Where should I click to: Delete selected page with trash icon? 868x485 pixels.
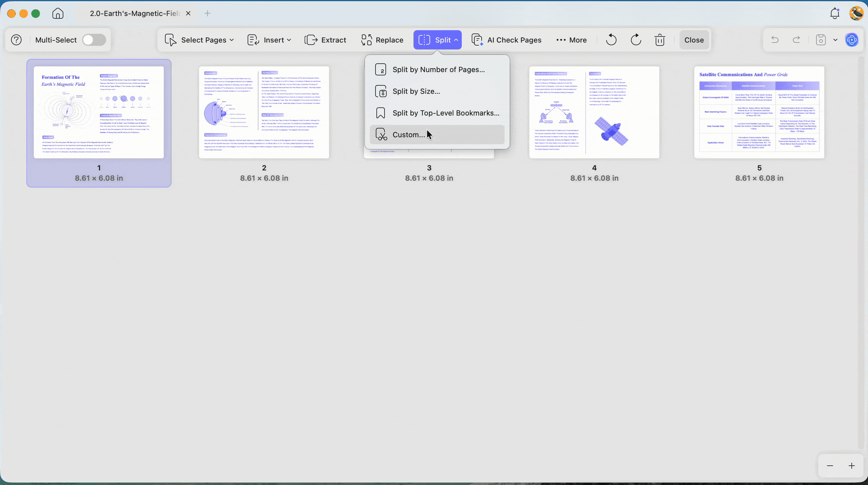[x=660, y=40]
